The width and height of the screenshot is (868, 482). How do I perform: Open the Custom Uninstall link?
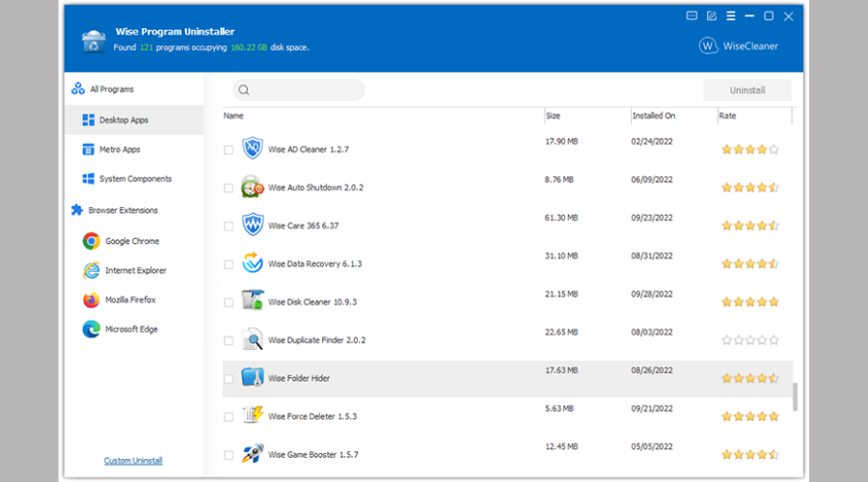[x=133, y=461]
